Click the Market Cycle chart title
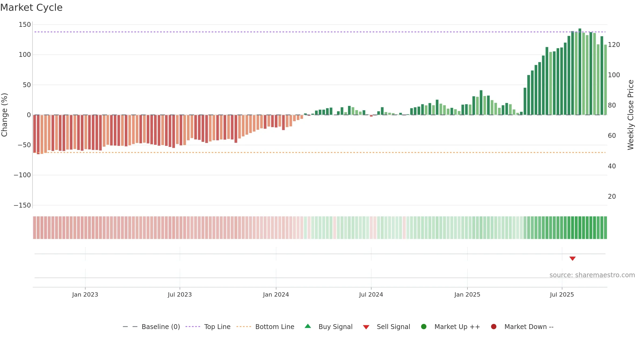Image resolution: width=644 pixels, height=362 pixels. click(31, 8)
